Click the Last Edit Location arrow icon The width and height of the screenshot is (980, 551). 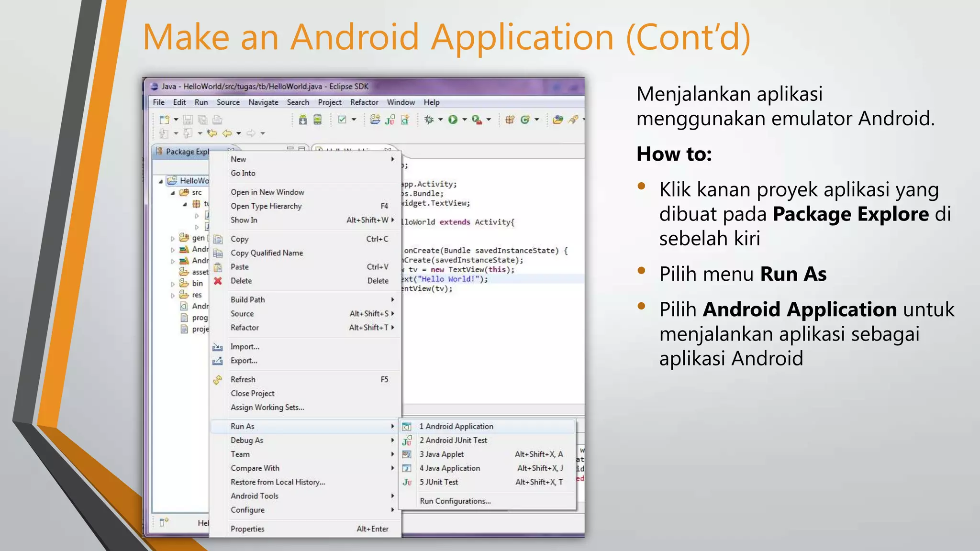(212, 133)
